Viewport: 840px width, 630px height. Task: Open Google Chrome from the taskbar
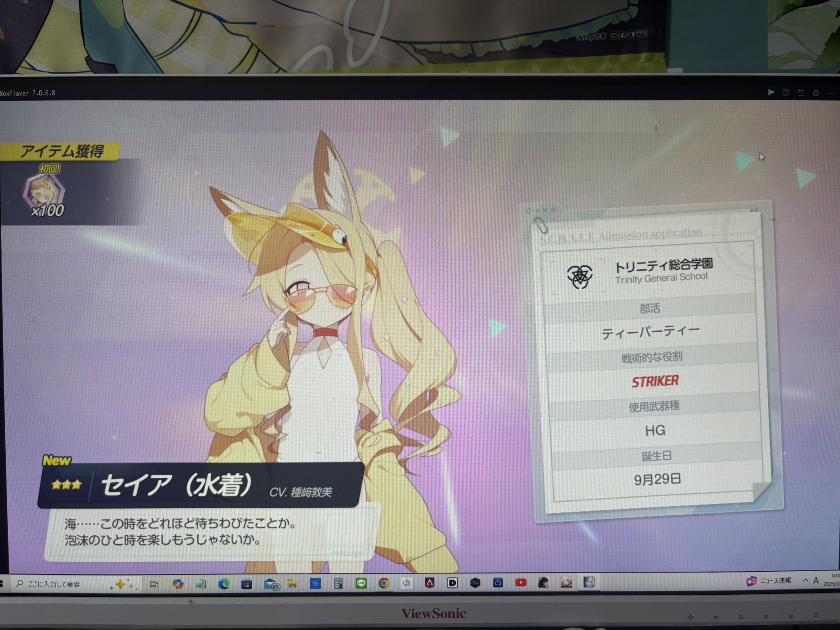(384, 583)
